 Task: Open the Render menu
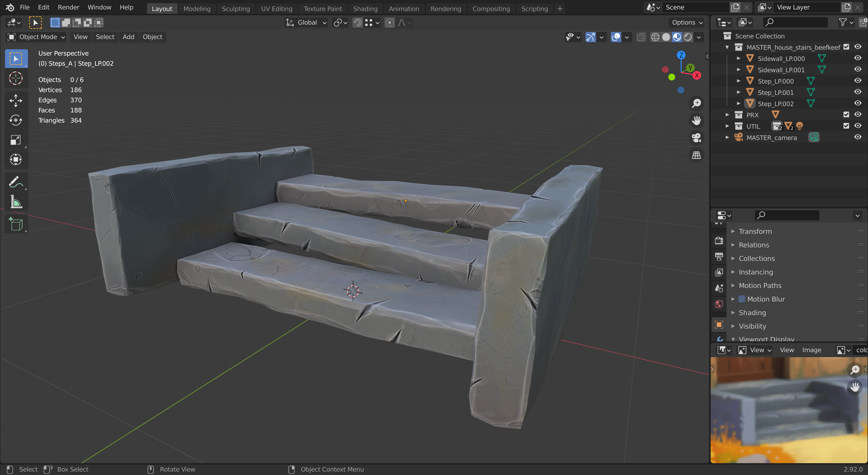(x=68, y=7)
